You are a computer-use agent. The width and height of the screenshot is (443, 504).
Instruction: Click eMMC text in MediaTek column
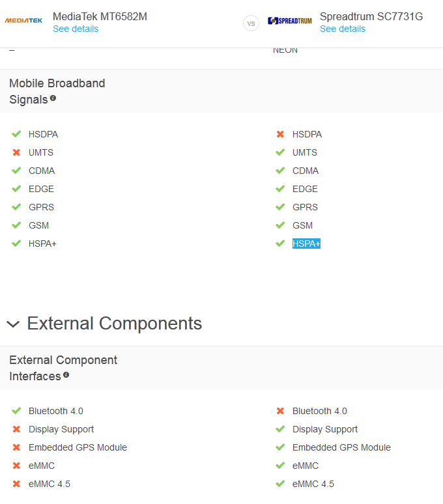42,466
